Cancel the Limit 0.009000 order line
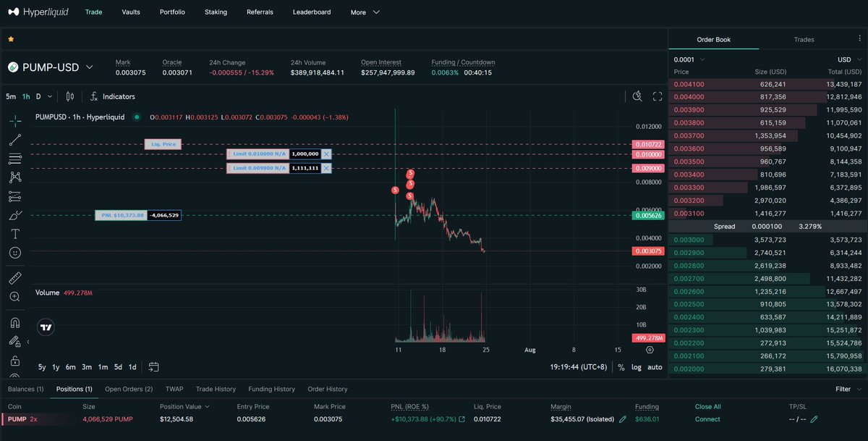The height and width of the screenshot is (441, 868). [326, 168]
